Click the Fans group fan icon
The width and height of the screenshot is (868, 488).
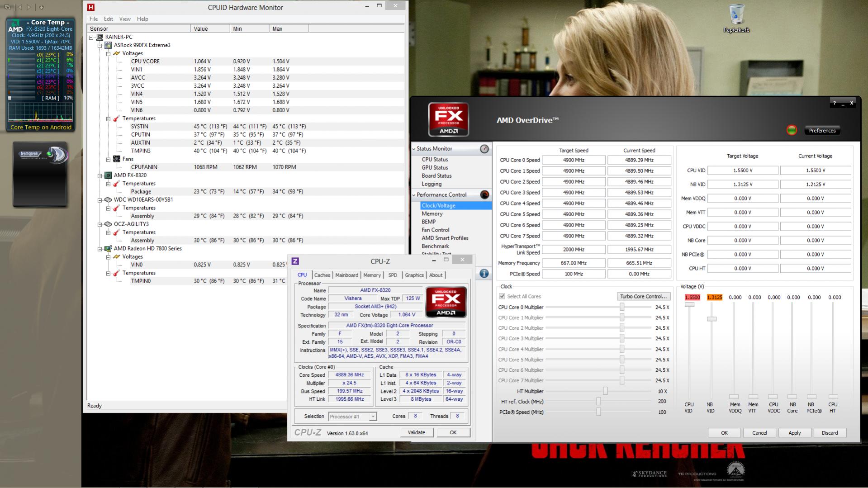117,159
